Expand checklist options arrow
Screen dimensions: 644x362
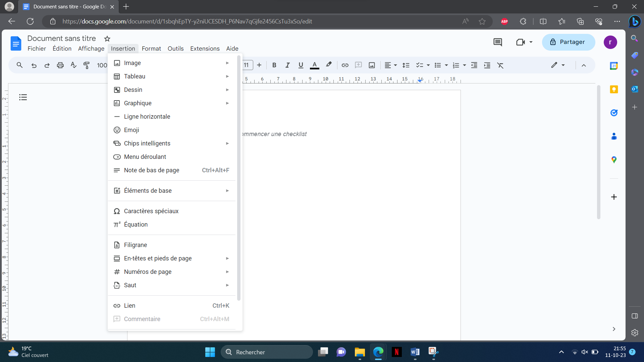[x=428, y=65]
